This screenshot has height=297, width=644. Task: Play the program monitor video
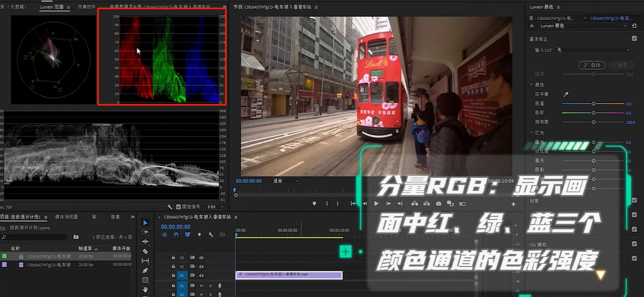point(377,204)
